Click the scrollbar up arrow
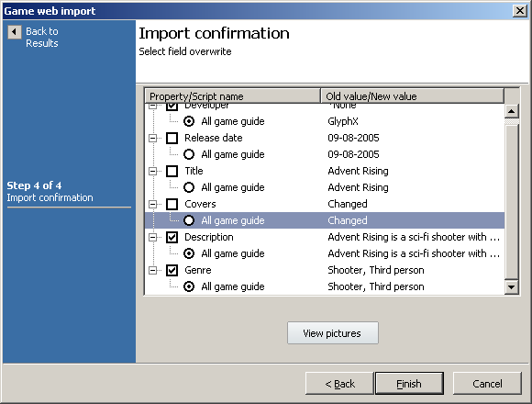 [x=511, y=111]
